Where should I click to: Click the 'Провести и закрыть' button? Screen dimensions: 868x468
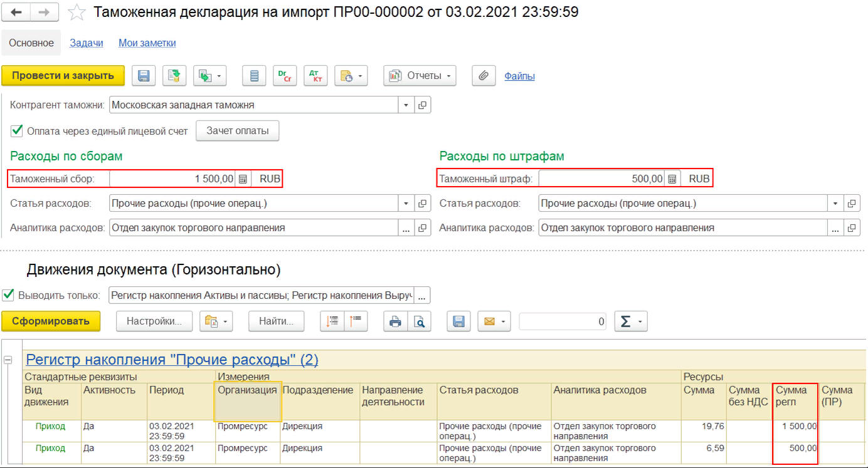coord(63,76)
